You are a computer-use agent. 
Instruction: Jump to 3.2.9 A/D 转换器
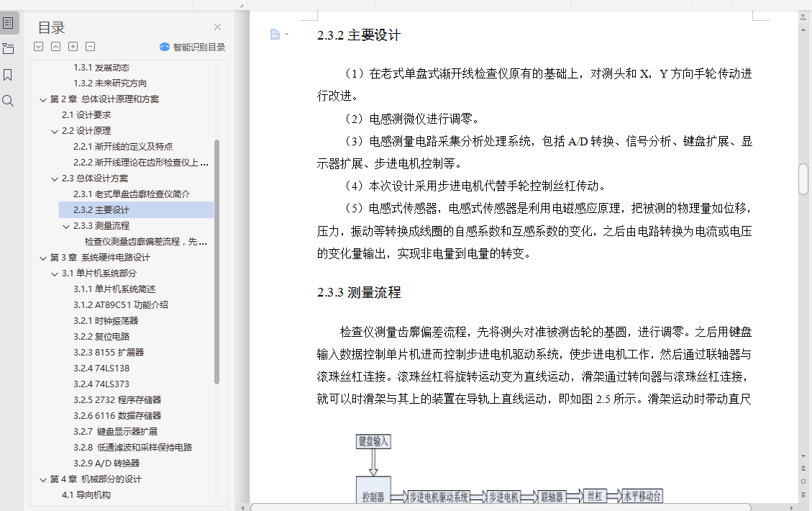tap(106, 463)
